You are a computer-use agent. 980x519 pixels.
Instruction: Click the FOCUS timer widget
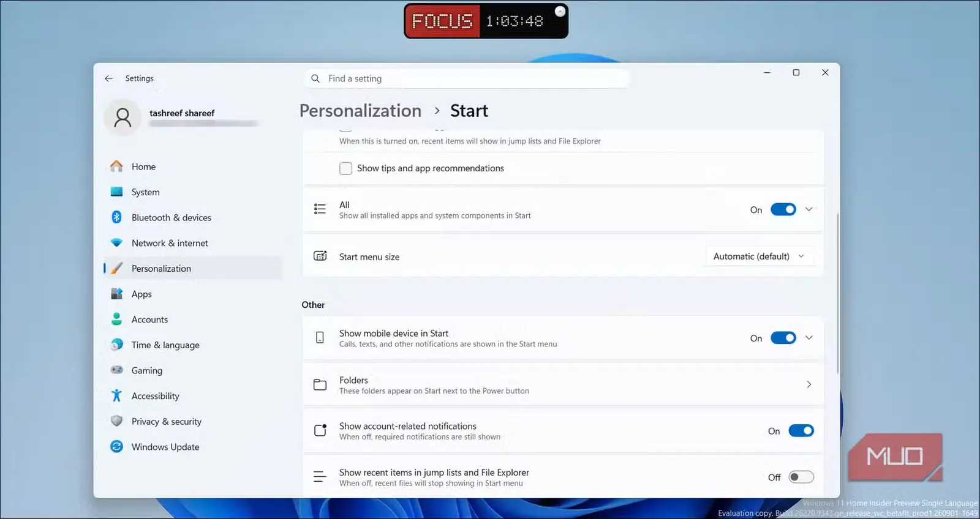486,21
